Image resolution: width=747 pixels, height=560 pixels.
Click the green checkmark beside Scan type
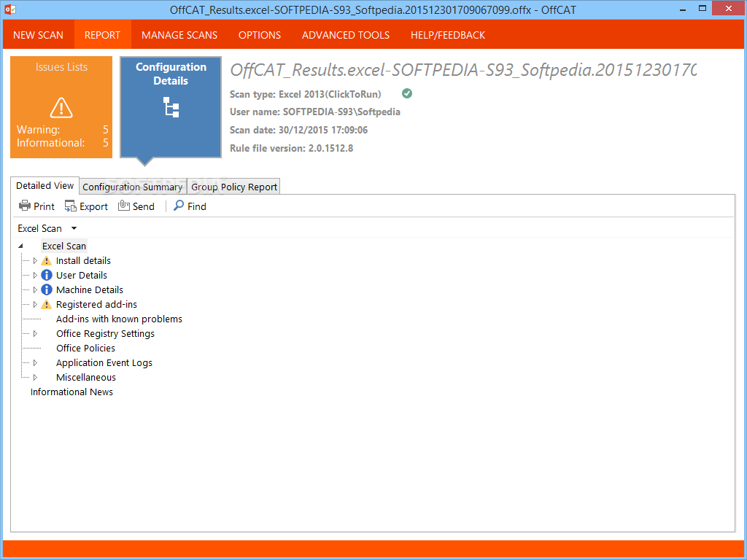407,93
